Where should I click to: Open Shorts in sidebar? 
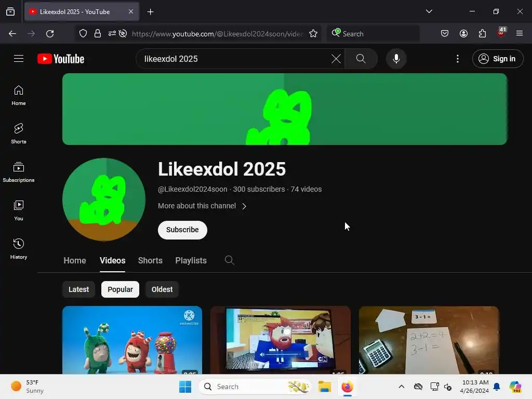(19, 134)
